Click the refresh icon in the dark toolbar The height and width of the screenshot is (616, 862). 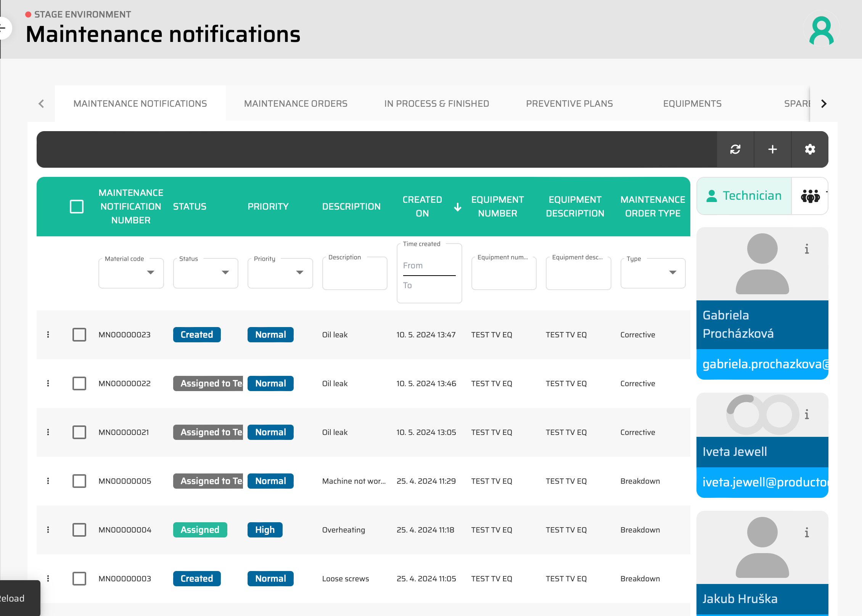pos(735,149)
